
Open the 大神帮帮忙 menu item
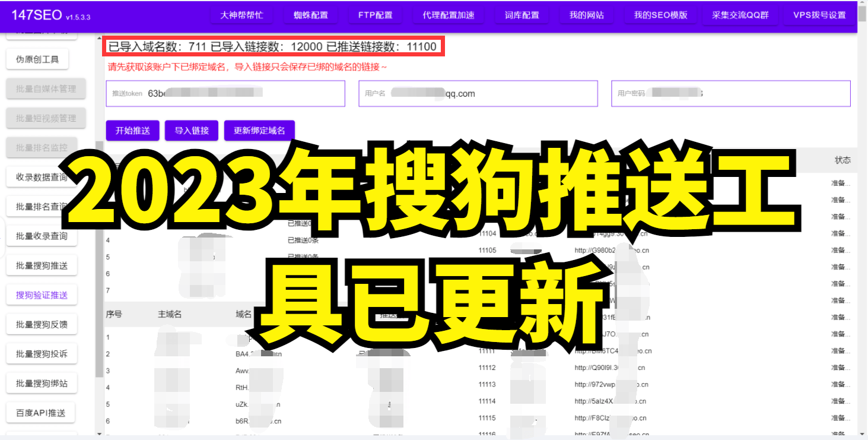tap(240, 15)
